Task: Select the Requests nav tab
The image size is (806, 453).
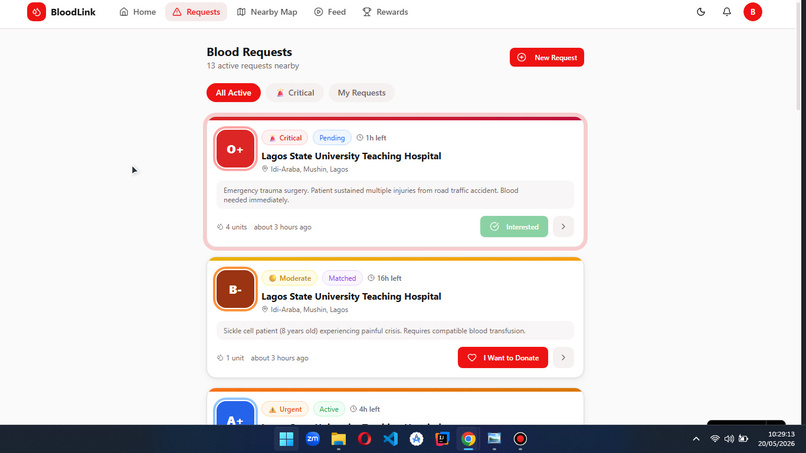Action: click(x=196, y=12)
